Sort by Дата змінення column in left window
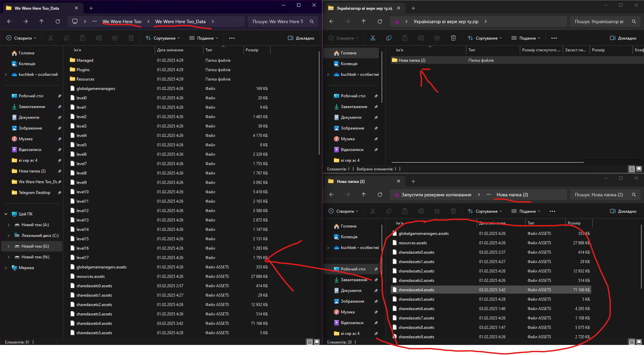644x355 pixels. point(179,50)
